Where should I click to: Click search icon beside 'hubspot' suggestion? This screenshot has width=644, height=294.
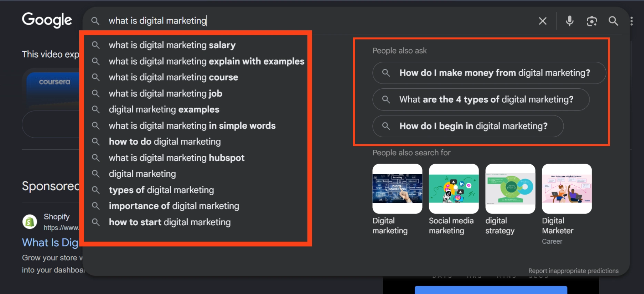96,158
